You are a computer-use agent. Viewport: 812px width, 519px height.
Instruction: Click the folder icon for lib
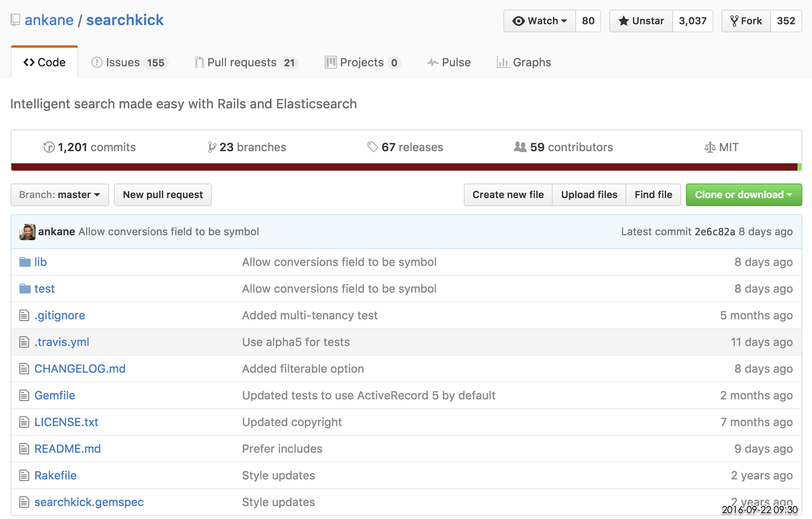pyautogui.click(x=25, y=262)
